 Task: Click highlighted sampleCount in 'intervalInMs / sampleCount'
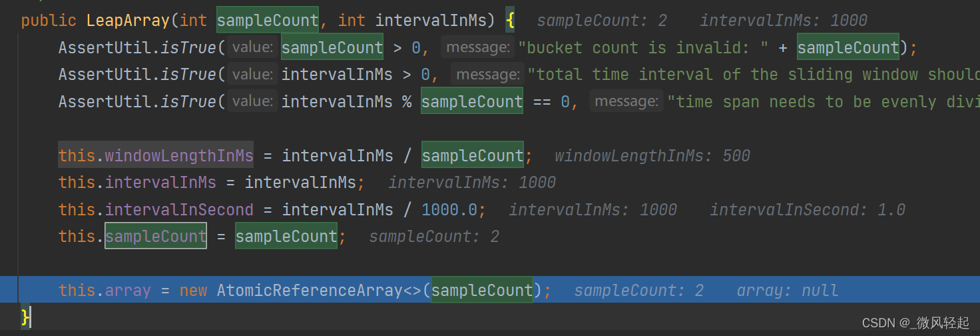(x=473, y=156)
